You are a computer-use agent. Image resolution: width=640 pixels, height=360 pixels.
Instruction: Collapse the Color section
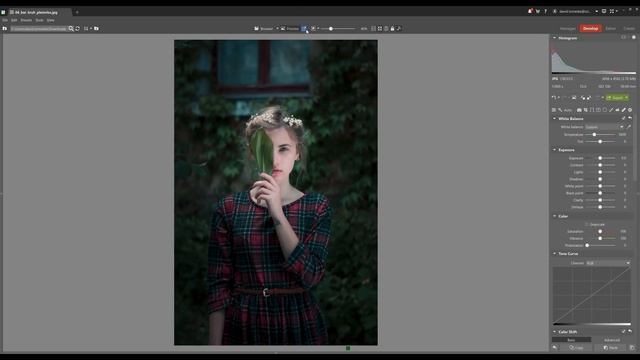(x=554, y=216)
